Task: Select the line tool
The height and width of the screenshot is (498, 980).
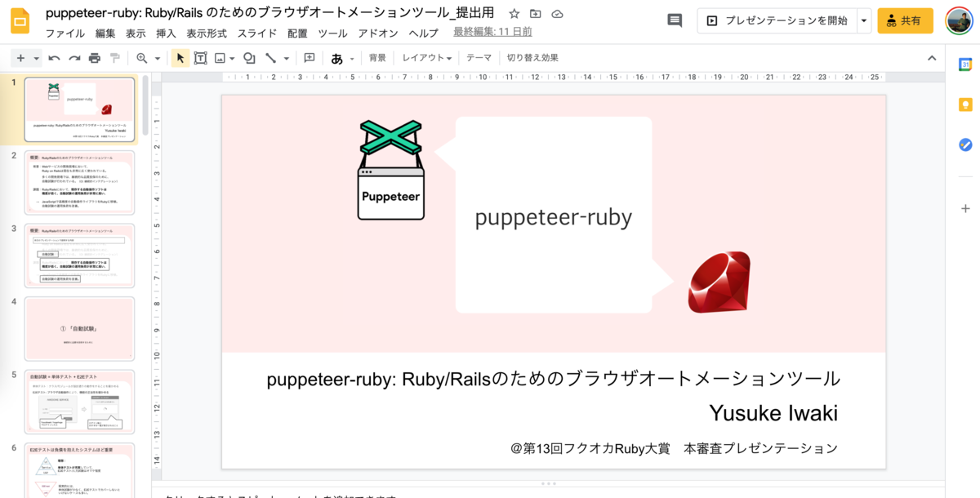Action: click(271, 58)
